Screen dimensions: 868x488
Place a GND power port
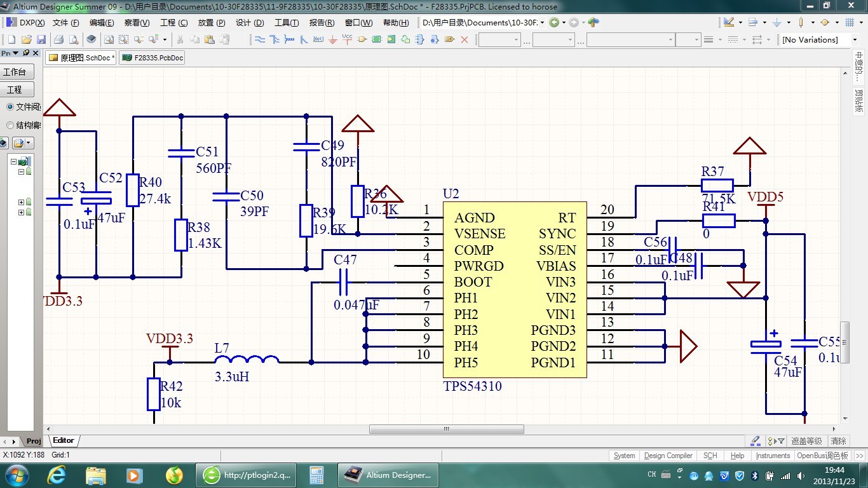333,39
